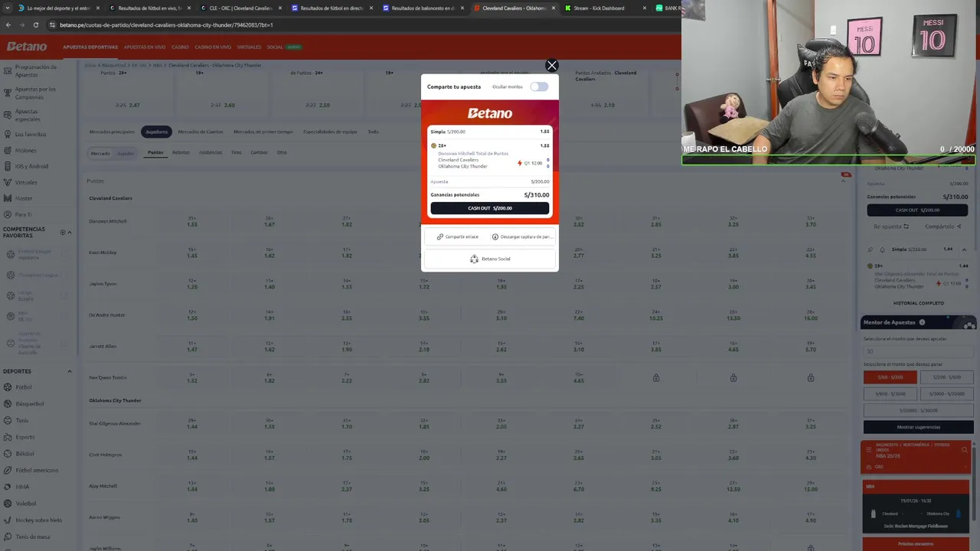Select Mercados de Cuartos tab
The width and height of the screenshot is (980, 551).
pos(201,132)
